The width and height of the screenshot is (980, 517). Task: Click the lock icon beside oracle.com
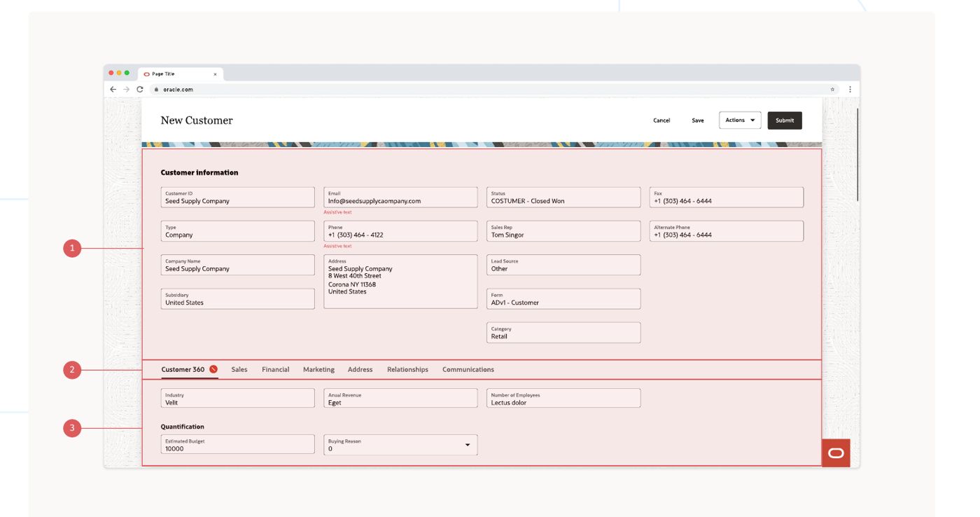155,90
